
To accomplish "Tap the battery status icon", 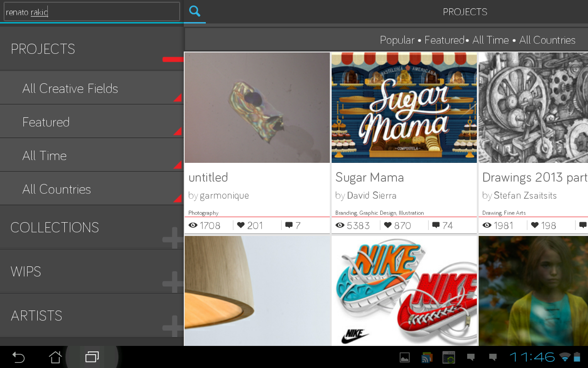I will pos(577,357).
